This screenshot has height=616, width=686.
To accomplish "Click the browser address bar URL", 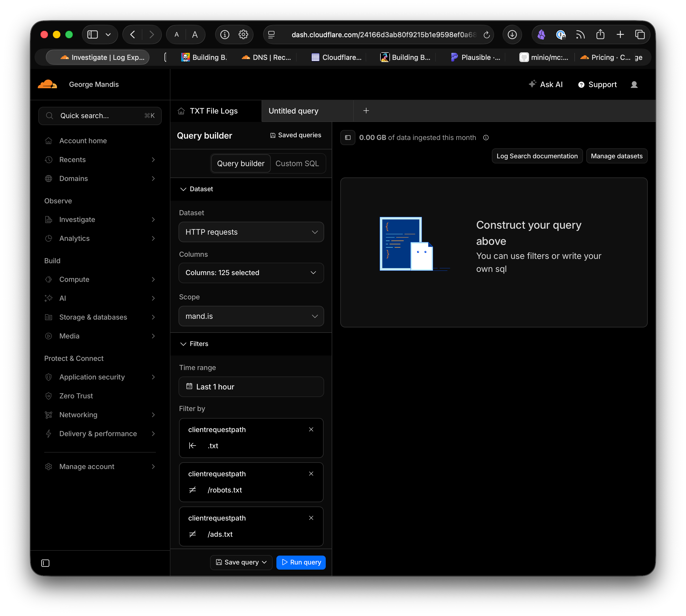I will 384,35.
